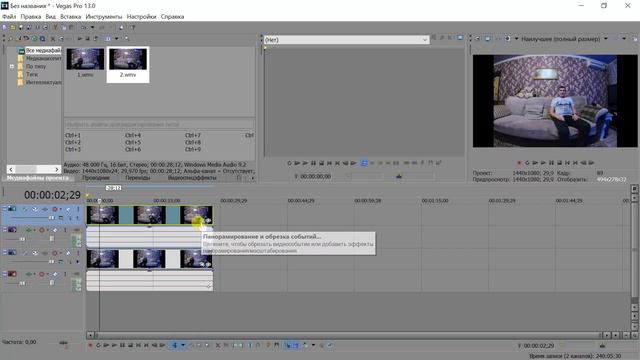Copy snapshot icon in the preview toolbar
Image resolution: width=640 pixels, height=360 pixels.
(635, 39)
